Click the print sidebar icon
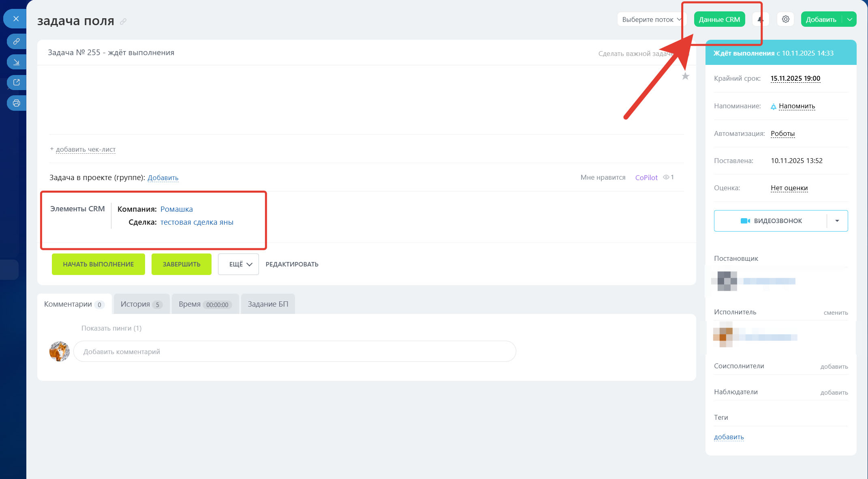The height and width of the screenshot is (479, 868). pyautogui.click(x=16, y=103)
